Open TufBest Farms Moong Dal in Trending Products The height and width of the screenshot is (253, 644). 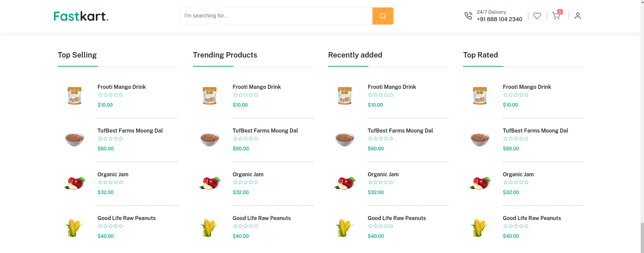click(265, 131)
